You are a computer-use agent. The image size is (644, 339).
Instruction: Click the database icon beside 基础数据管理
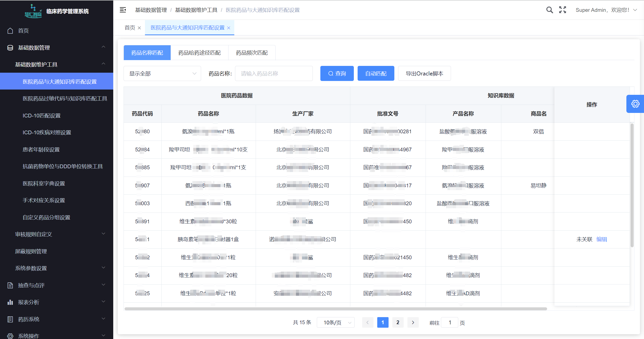[x=10, y=48]
